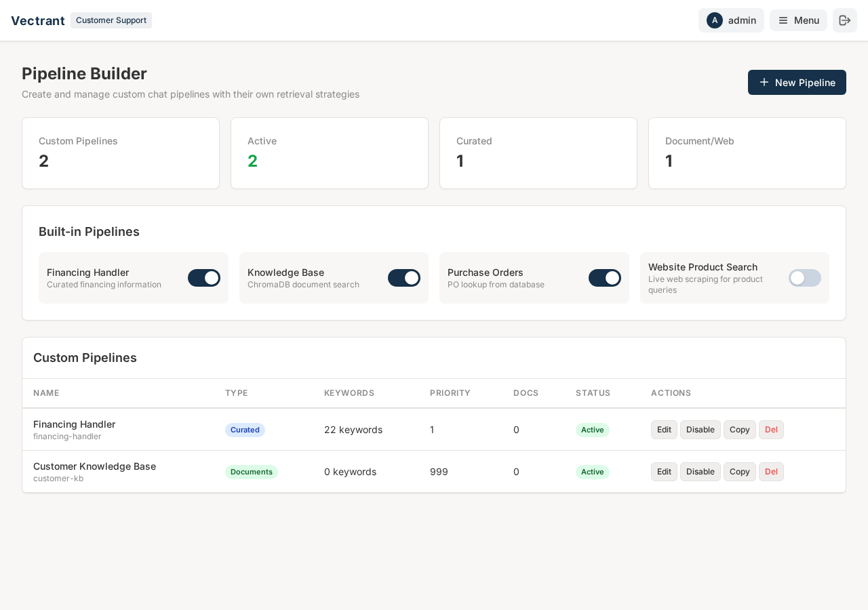Click the Active stats card
Viewport: 868px width, 610px height.
click(330, 152)
